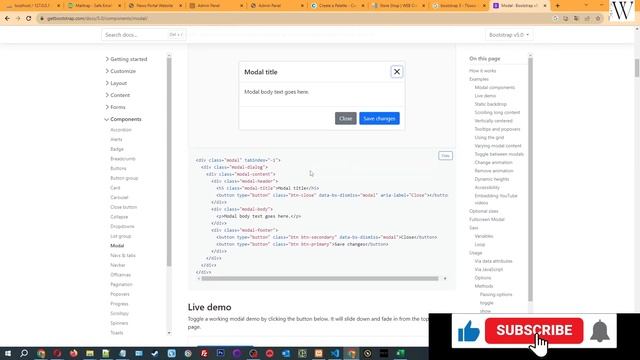The image size is (640, 360).
Task: Open Pagination in components list
Action: (x=121, y=284)
